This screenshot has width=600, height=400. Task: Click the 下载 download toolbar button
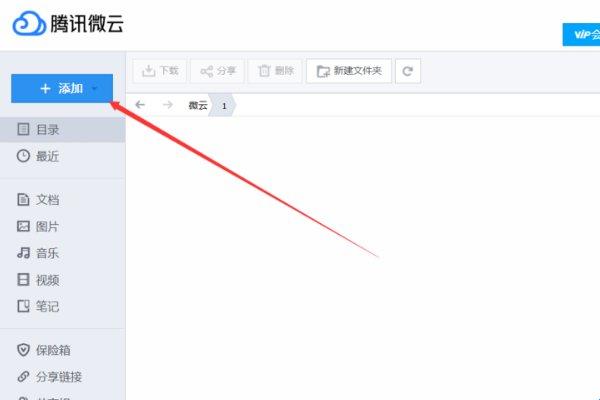coord(160,71)
